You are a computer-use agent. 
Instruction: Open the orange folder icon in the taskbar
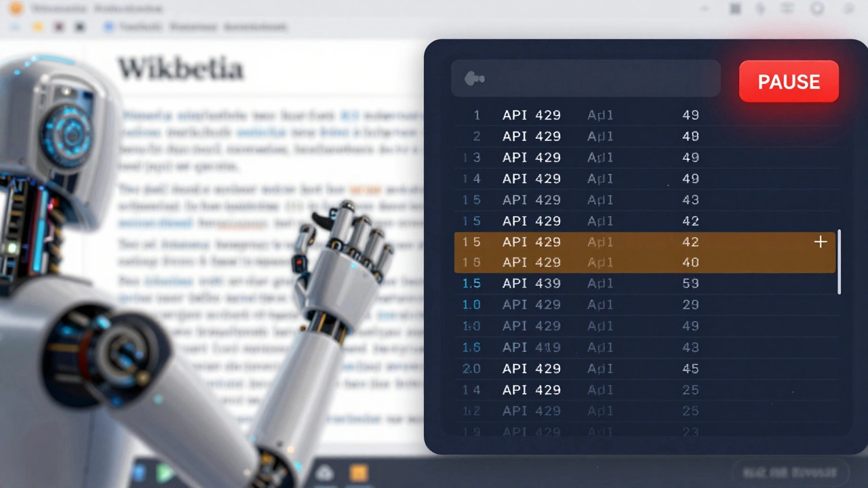pyautogui.click(x=358, y=472)
